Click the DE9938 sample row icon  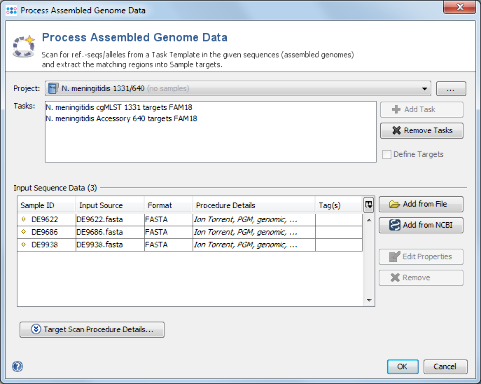23,245
